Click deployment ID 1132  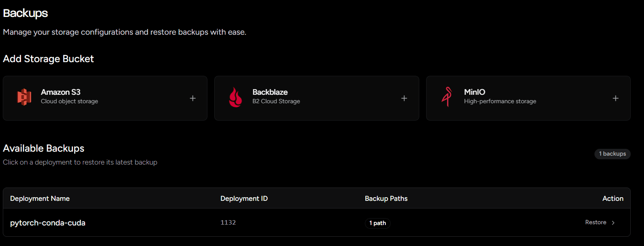click(228, 223)
